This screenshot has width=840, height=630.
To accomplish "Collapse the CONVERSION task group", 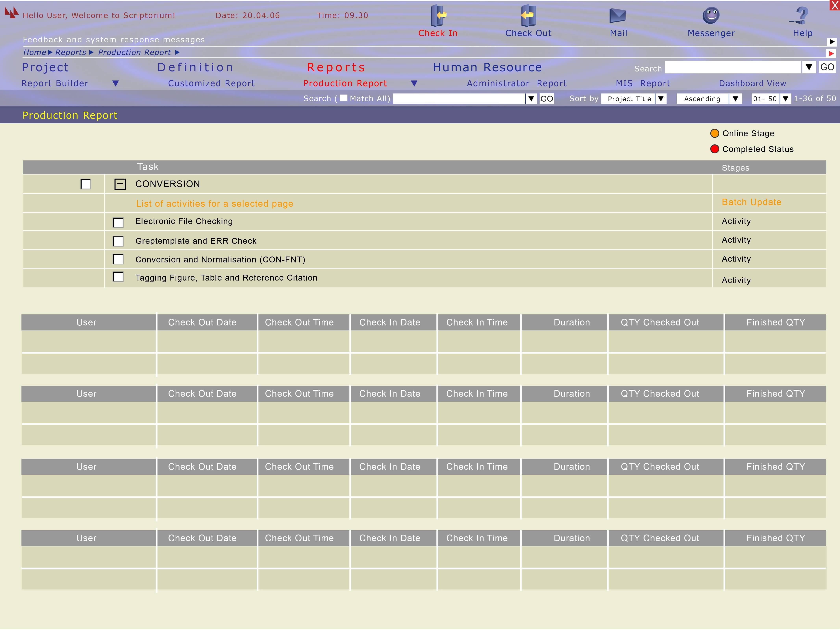I will point(120,184).
